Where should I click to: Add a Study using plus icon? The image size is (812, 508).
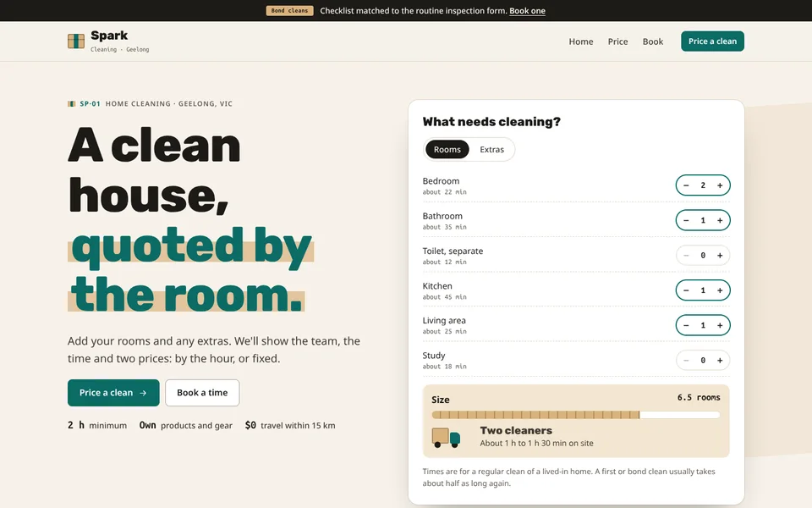coord(720,361)
